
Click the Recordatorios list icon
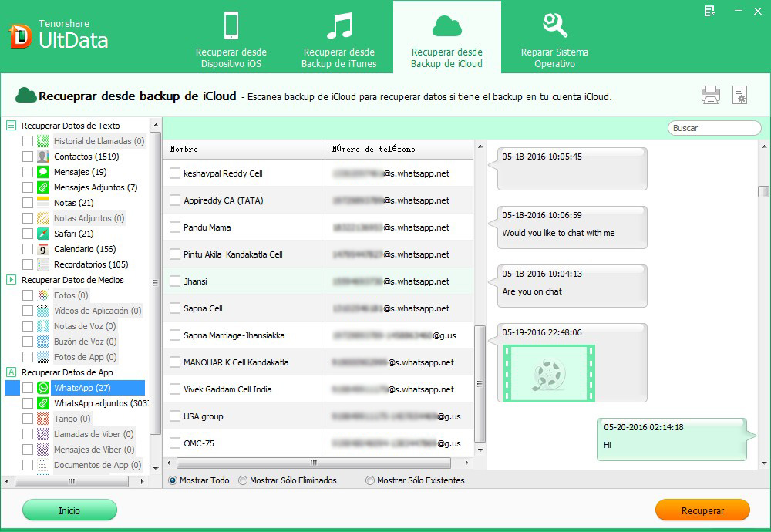click(43, 264)
